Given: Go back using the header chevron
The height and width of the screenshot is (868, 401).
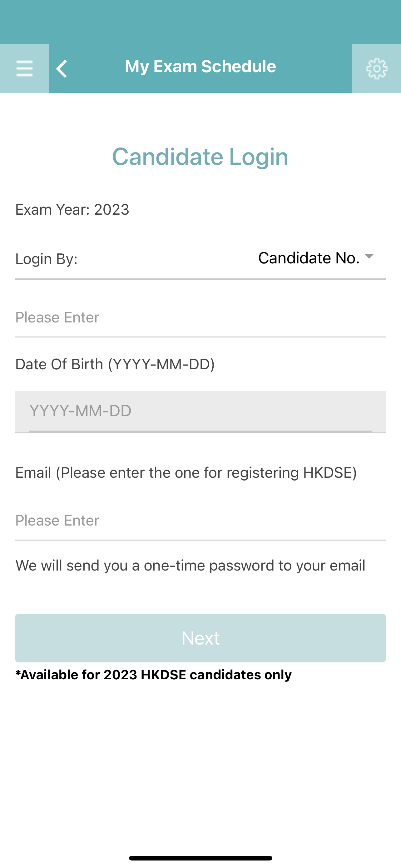Looking at the screenshot, I should (62, 69).
